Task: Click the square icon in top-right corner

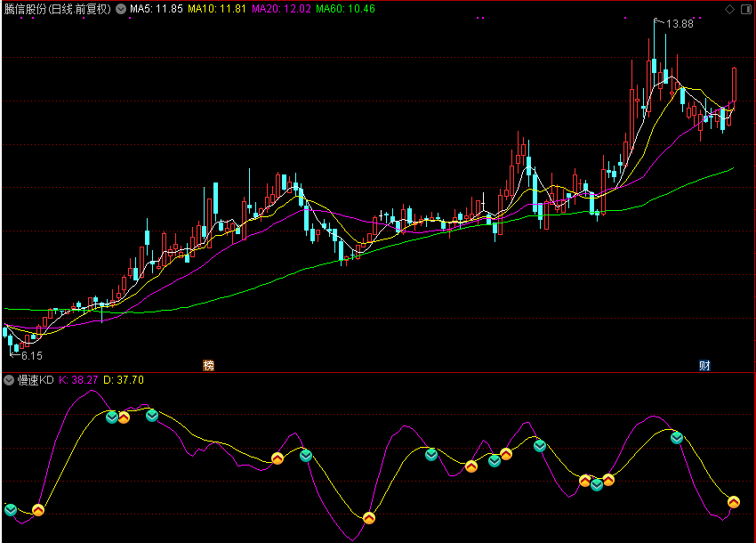Action: tap(745, 9)
